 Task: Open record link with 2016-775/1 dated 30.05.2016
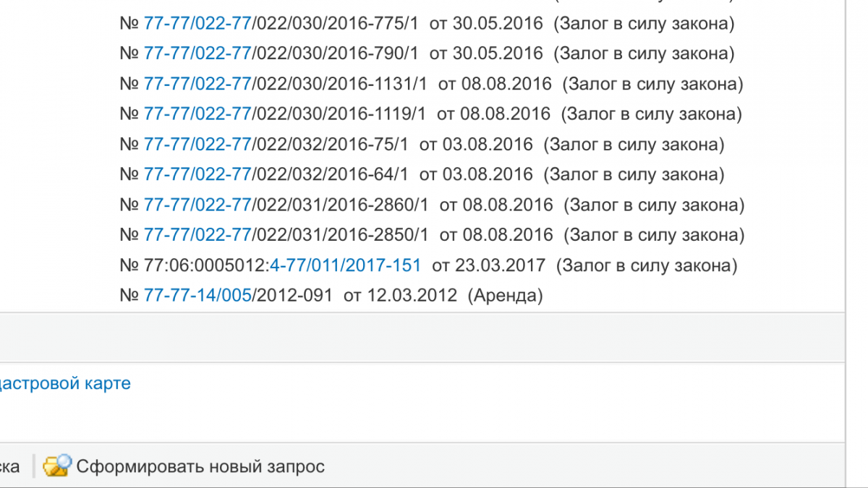click(x=197, y=23)
